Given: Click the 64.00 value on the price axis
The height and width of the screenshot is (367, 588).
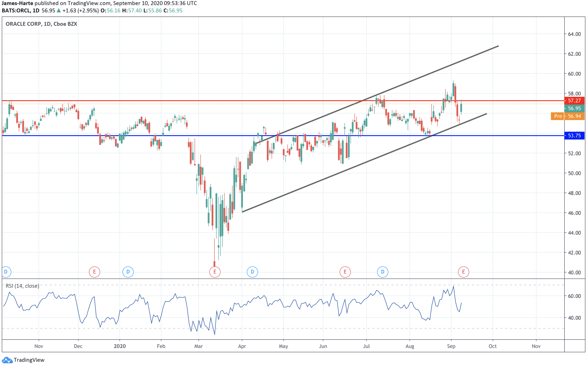Looking at the screenshot, I should point(574,34).
